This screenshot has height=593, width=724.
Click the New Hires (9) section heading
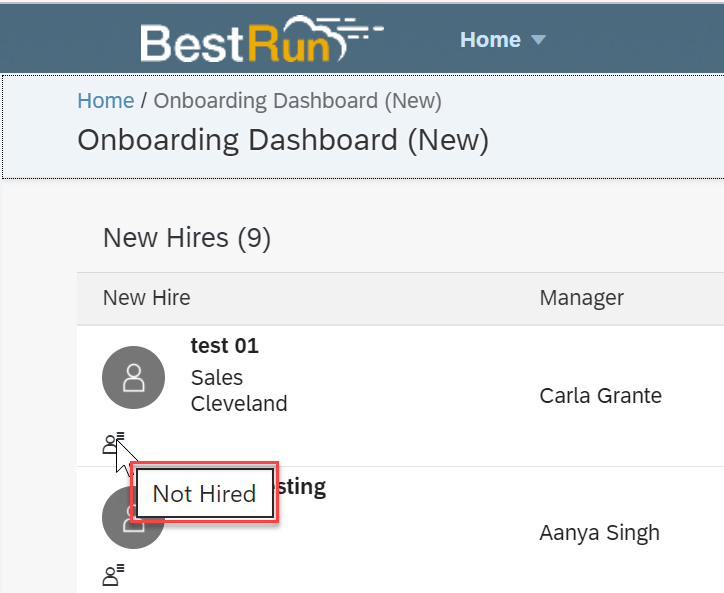coord(187,238)
